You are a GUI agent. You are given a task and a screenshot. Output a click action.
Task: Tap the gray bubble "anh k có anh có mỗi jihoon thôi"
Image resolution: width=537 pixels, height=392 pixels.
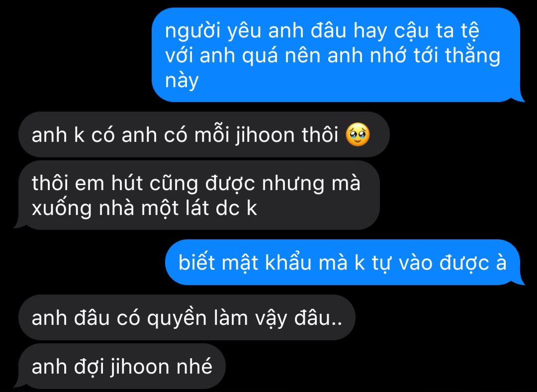[x=204, y=134]
